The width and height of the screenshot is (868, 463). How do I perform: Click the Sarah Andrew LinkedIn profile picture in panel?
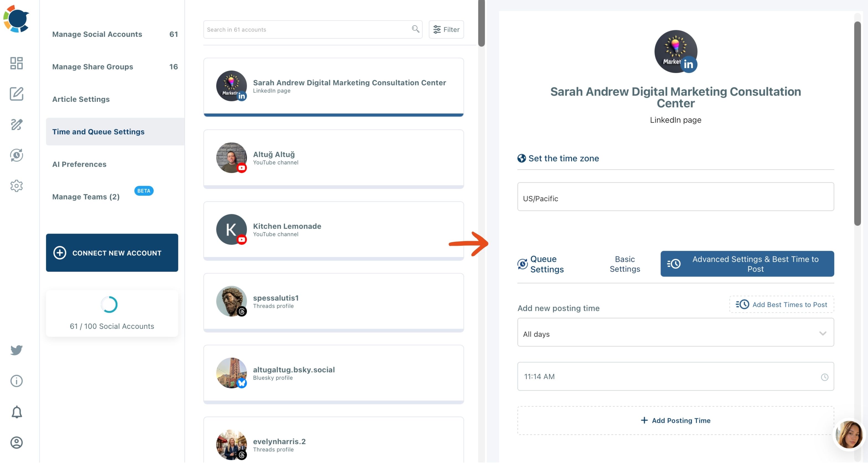(x=675, y=51)
